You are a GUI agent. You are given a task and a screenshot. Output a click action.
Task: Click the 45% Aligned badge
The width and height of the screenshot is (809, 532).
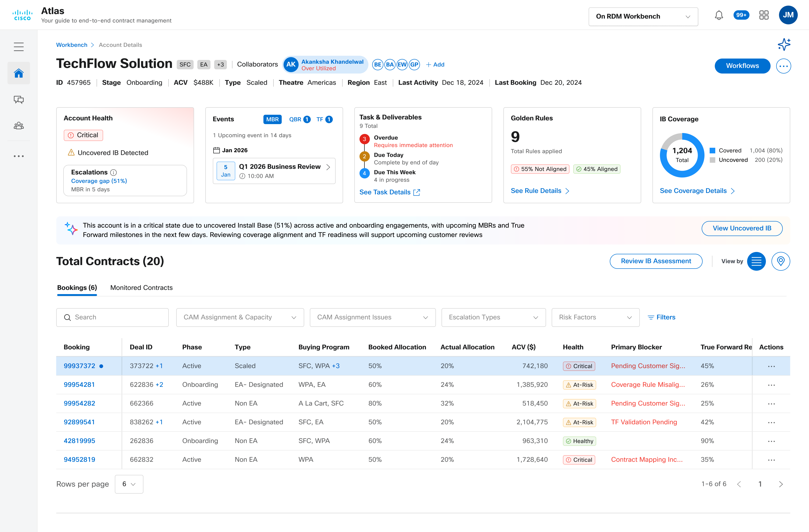pos(596,169)
